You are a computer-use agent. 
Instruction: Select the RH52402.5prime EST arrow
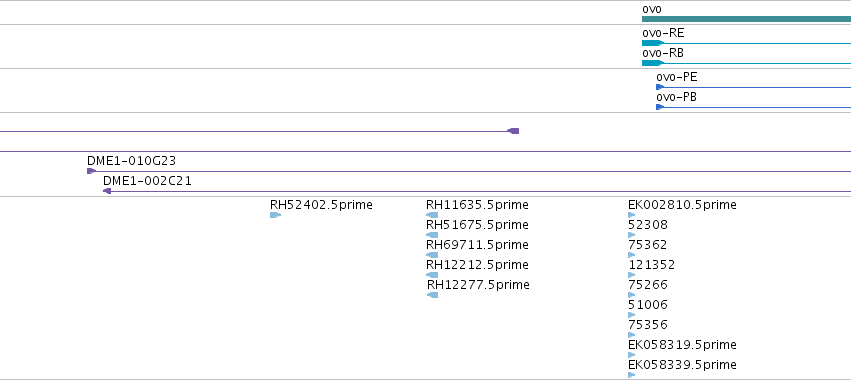coord(276,215)
